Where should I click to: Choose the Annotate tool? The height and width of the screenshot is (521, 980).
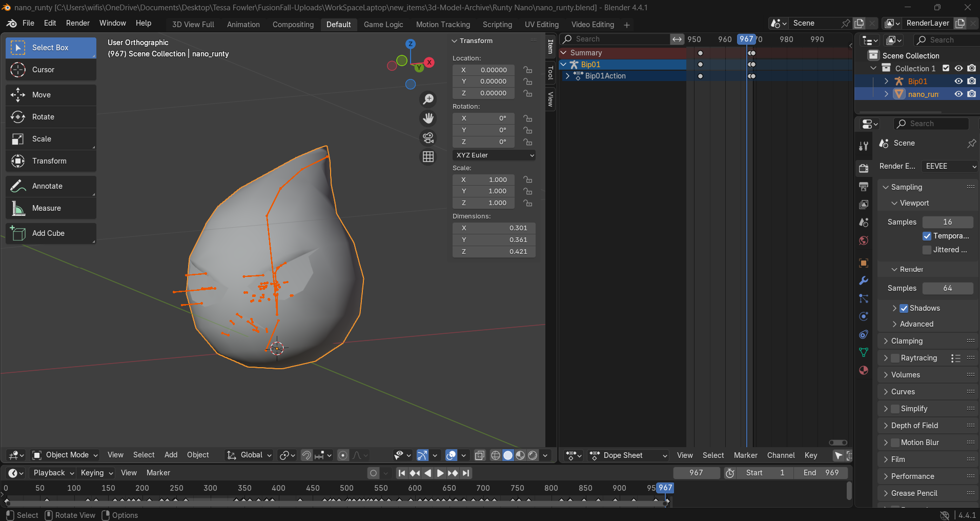[x=51, y=186]
